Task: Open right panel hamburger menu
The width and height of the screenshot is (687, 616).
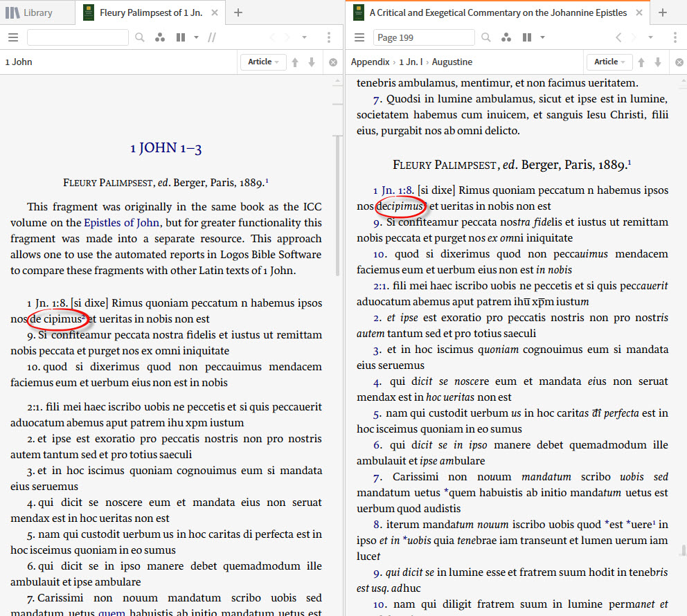Action: [x=359, y=37]
